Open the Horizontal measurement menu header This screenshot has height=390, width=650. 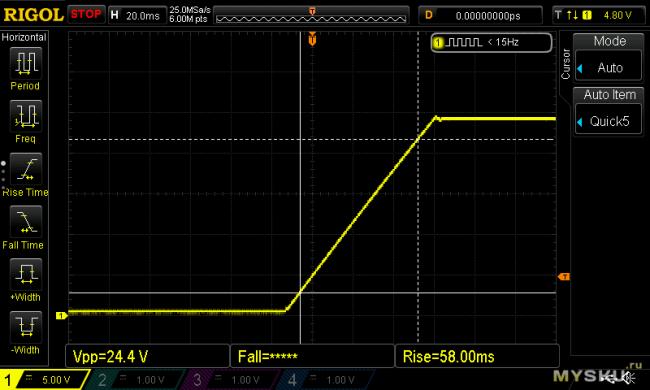tap(24, 37)
